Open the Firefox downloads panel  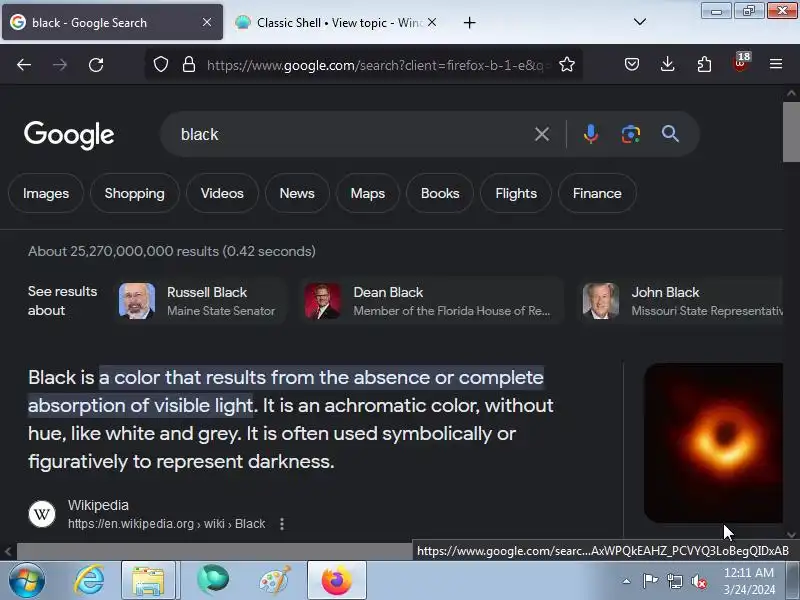tap(667, 64)
